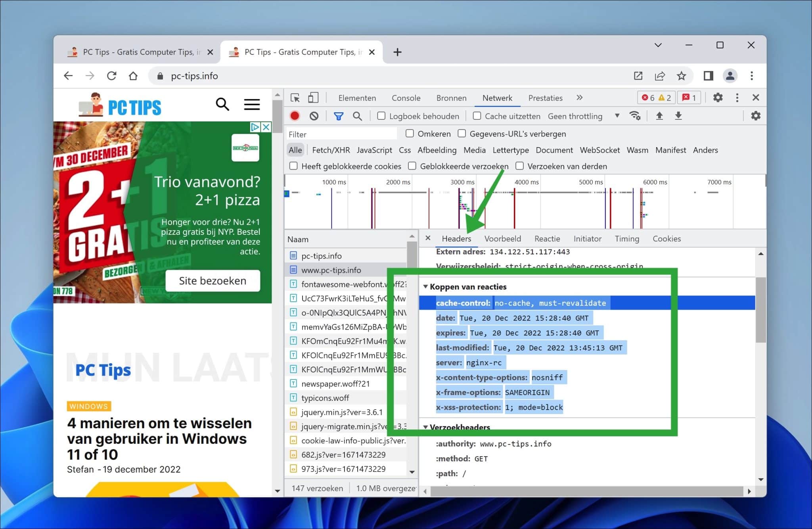Reload the page in Chrome
The width and height of the screenshot is (812, 529).
pyautogui.click(x=112, y=76)
